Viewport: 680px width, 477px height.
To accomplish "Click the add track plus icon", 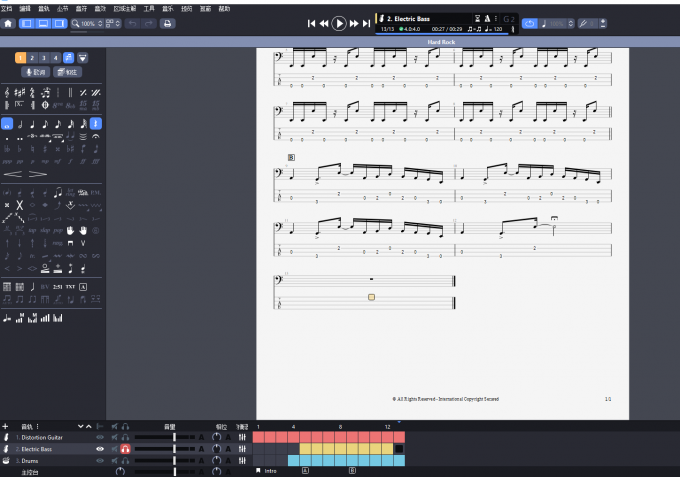I will pos(5,426).
